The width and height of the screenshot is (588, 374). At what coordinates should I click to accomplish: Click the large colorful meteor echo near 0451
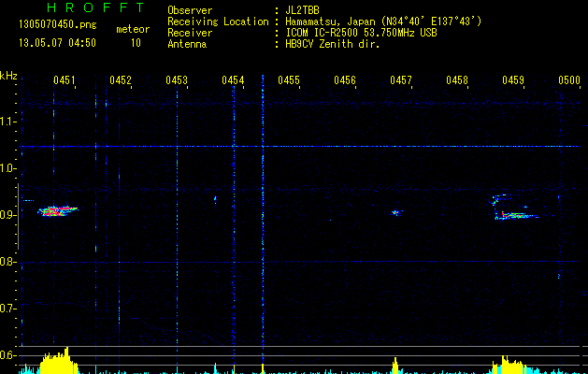tap(58, 211)
